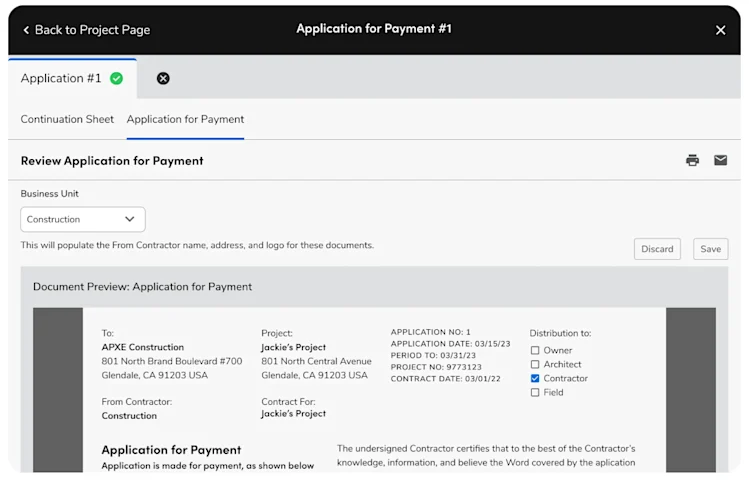Close the Application for Payment dialog
The width and height of the screenshot is (749, 480).
pyautogui.click(x=720, y=30)
